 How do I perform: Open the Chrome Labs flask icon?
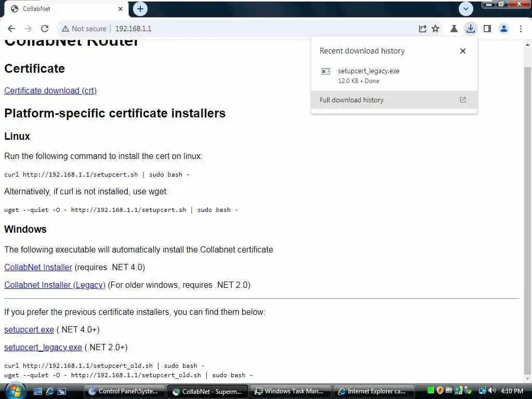(454, 29)
